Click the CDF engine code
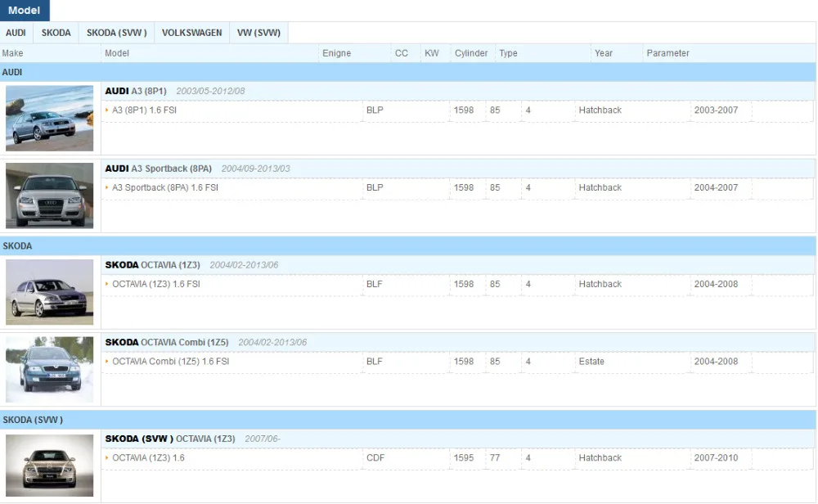 point(375,458)
